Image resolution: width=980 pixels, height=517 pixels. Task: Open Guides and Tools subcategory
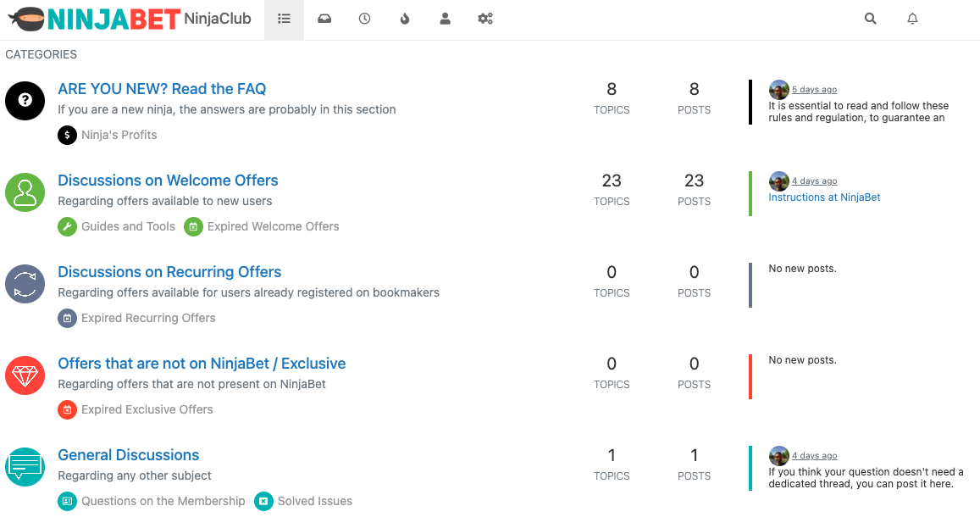click(x=128, y=226)
